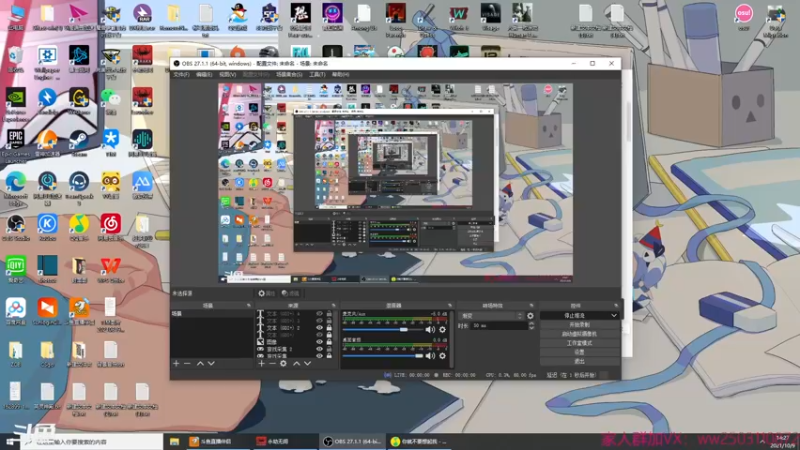Open the Steam desktop shortcut
The width and height of the screenshot is (800, 450).
[x=79, y=143]
